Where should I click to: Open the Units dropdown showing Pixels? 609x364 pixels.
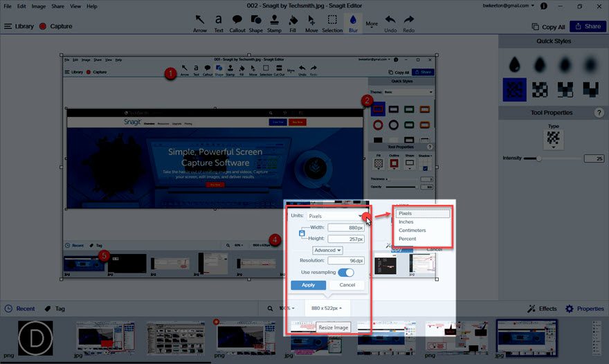(336, 216)
